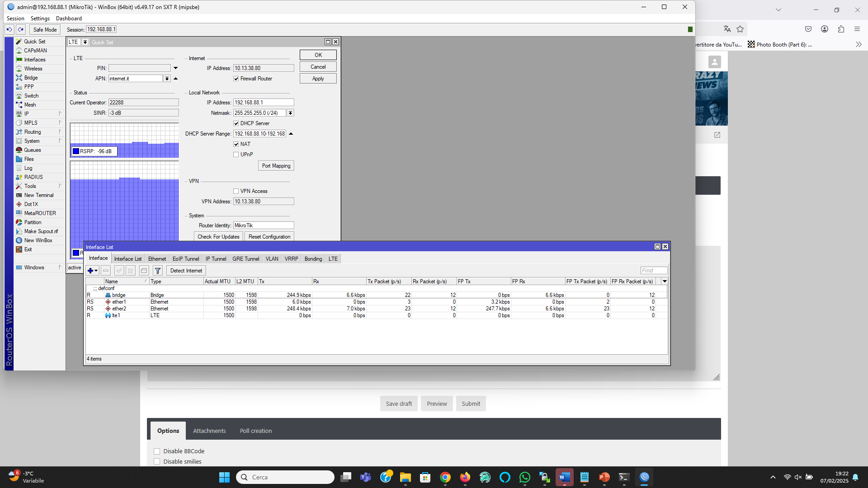The height and width of the screenshot is (488, 868).
Task: Open WhatsApp from the Windows taskbar
Action: point(525,477)
